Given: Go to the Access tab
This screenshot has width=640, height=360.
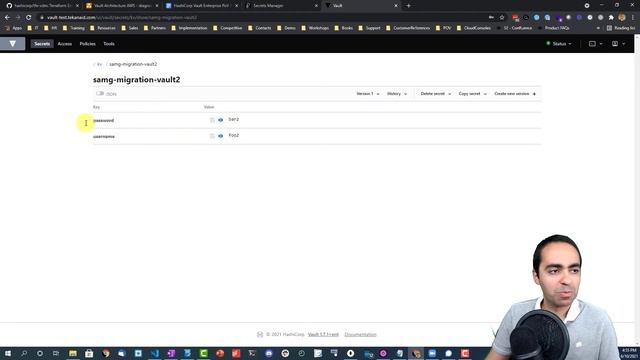Looking at the screenshot, I should point(64,44).
